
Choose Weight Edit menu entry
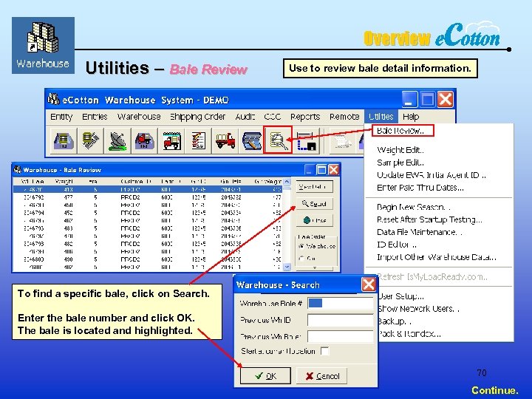(x=400, y=149)
